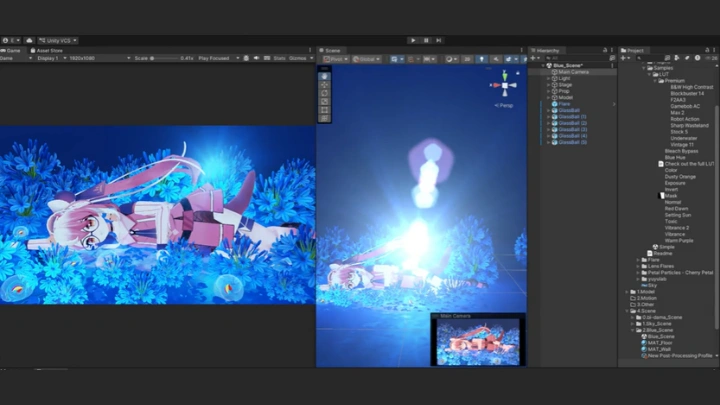Open the snap increment settings icon

pyautogui.click(x=429, y=59)
